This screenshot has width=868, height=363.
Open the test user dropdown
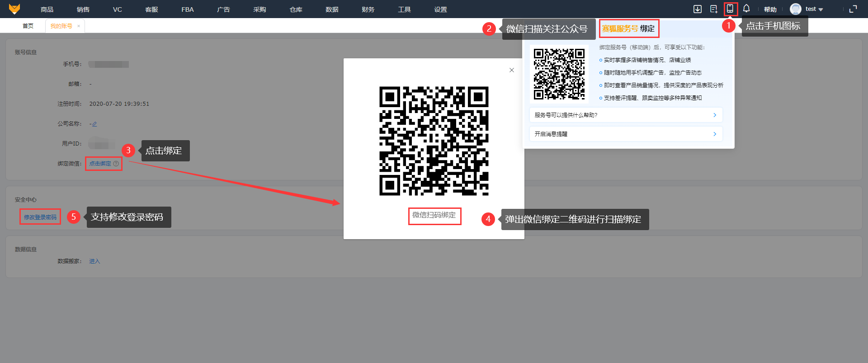click(814, 9)
